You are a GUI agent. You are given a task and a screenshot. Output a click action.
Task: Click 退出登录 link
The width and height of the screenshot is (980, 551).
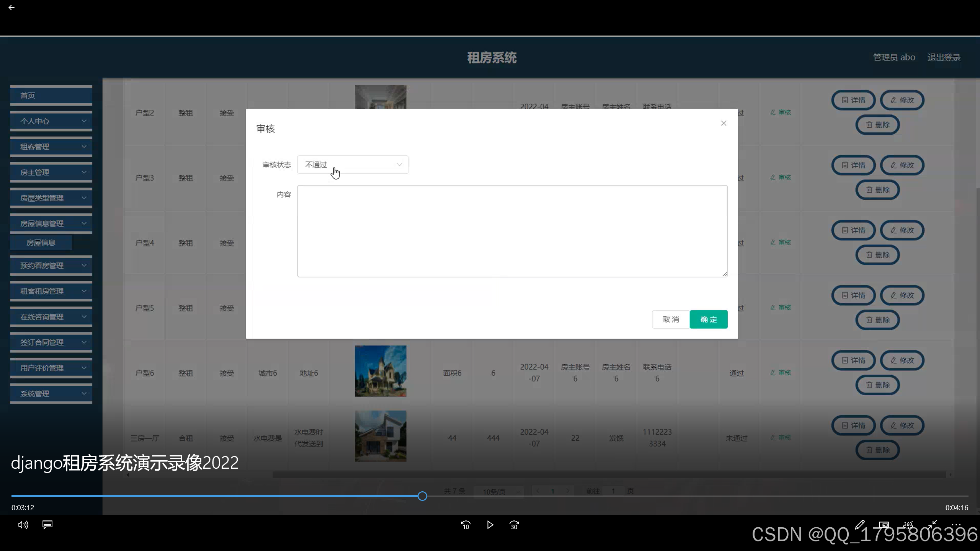click(944, 57)
